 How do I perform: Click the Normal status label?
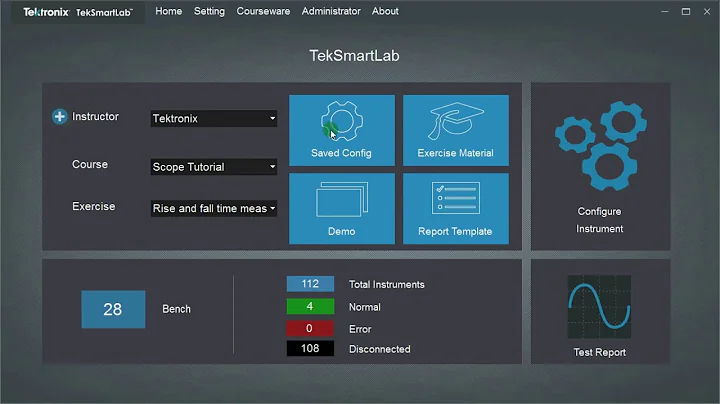coord(365,307)
